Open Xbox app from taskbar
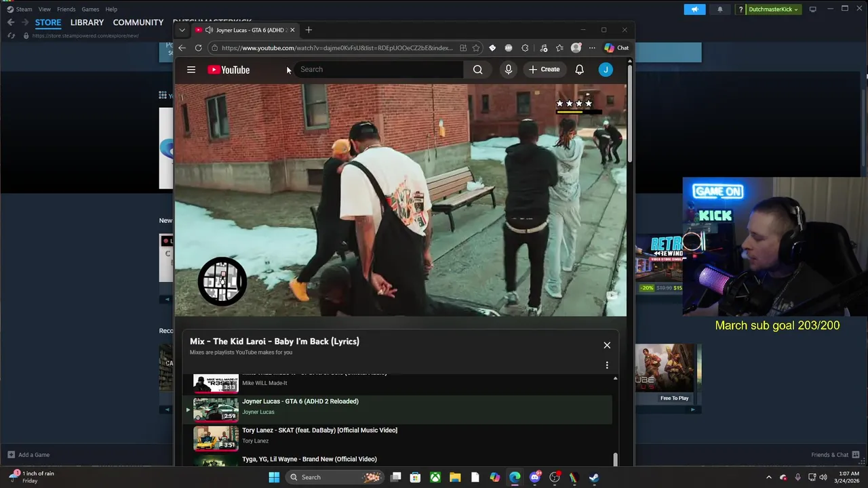868x488 pixels. coord(435,477)
